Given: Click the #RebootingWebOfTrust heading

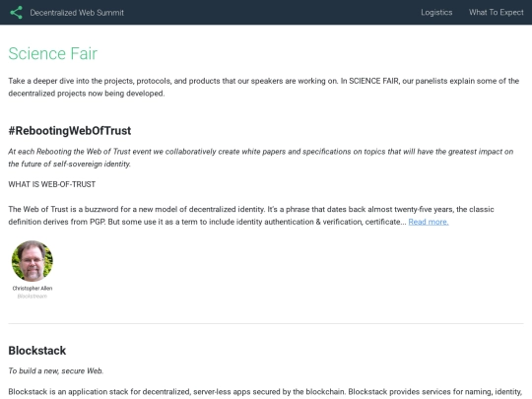Looking at the screenshot, I should pos(70,131).
